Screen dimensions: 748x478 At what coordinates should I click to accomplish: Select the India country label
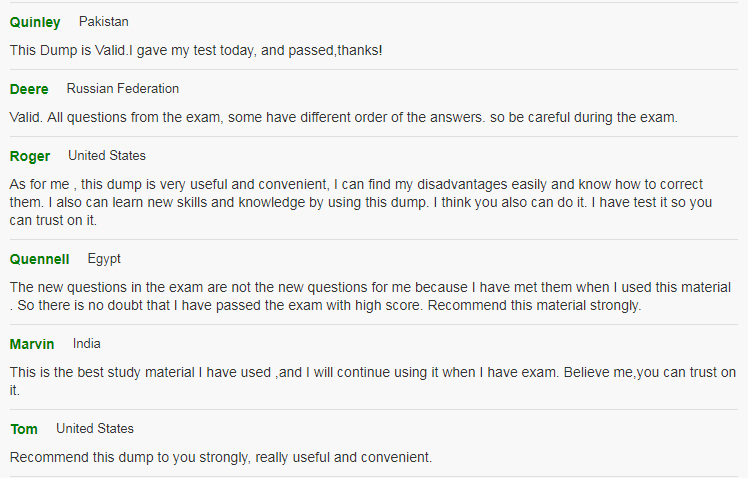[86, 343]
